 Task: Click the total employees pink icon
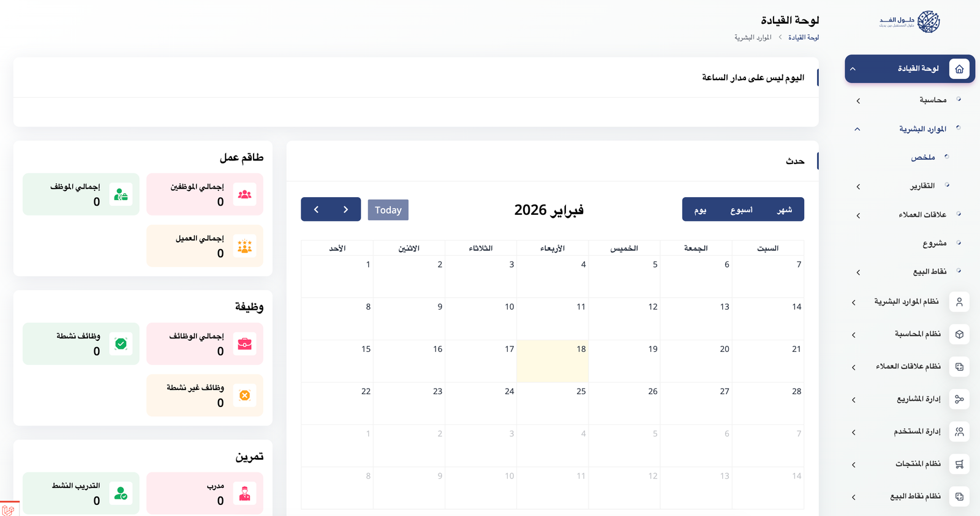(x=244, y=195)
